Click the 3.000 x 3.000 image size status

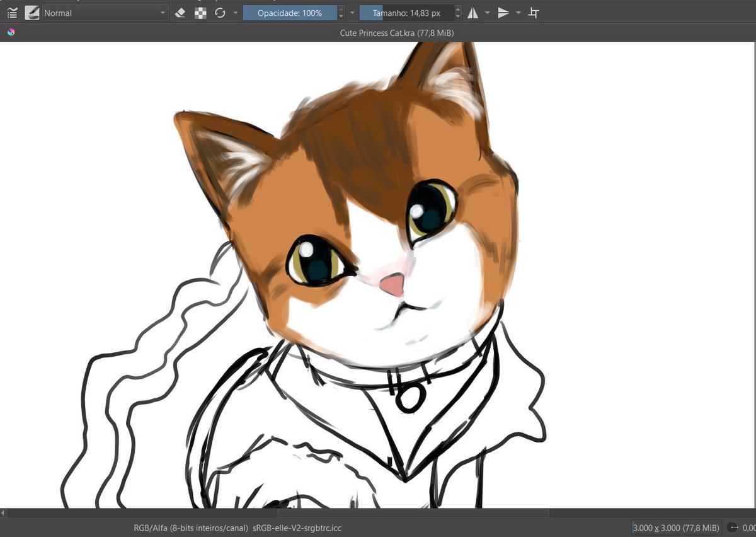tap(676, 528)
